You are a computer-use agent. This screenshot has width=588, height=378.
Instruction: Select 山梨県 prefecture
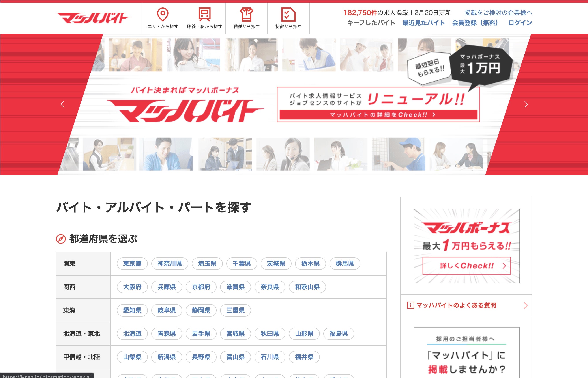[x=132, y=357]
